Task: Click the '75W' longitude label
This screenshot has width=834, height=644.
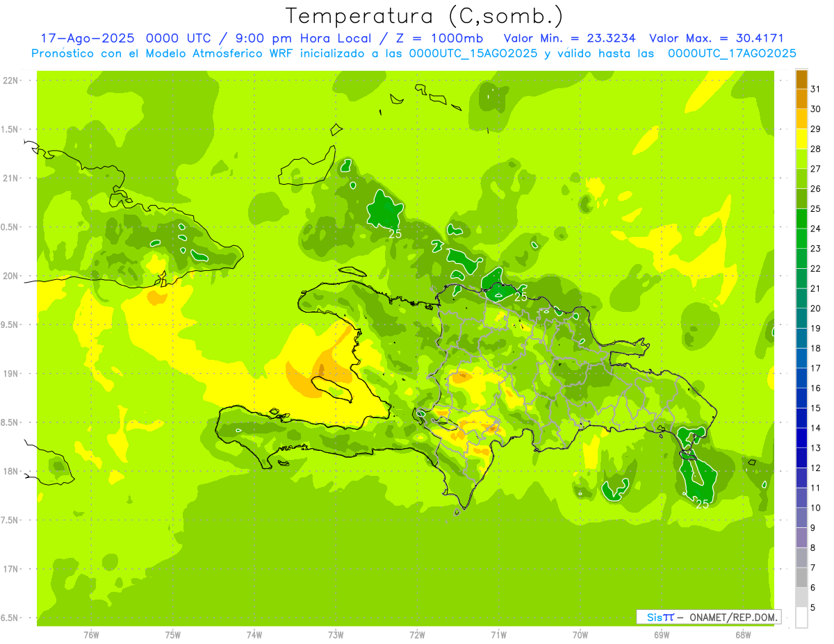Action: coord(172,634)
